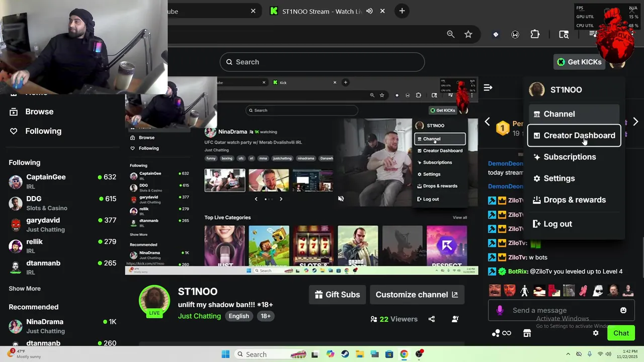Log out via the account menu
Image resolution: width=644 pixels, height=362 pixels.
[574, 224]
